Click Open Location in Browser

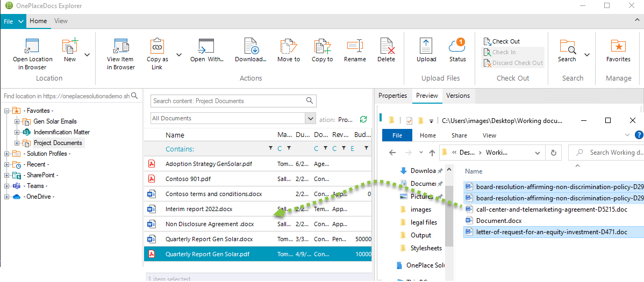coord(33,54)
